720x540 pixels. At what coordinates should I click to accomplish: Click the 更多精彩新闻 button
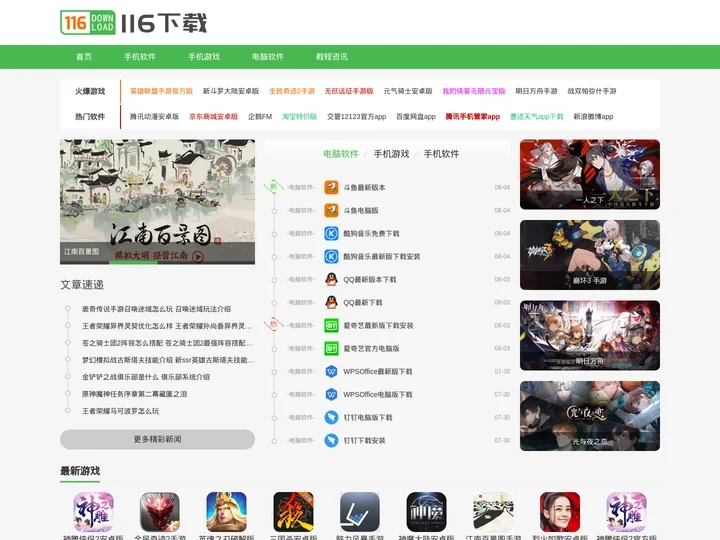click(158, 439)
